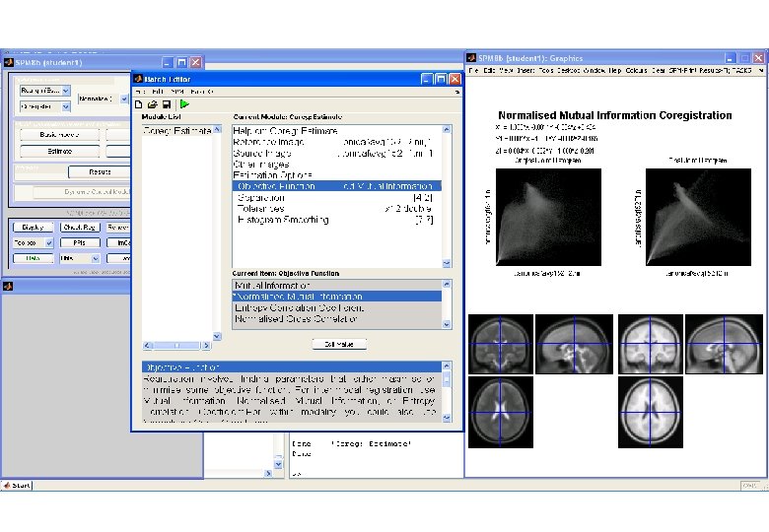Click the right-side axial brain slice
This screenshot has width=769, height=532.
(x=651, y=412)
